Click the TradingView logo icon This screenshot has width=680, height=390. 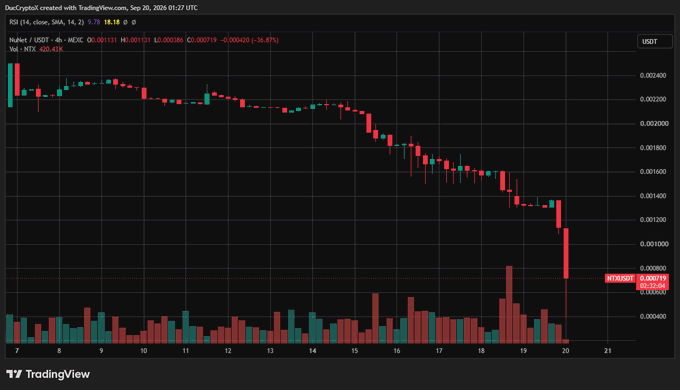[14, 374]
